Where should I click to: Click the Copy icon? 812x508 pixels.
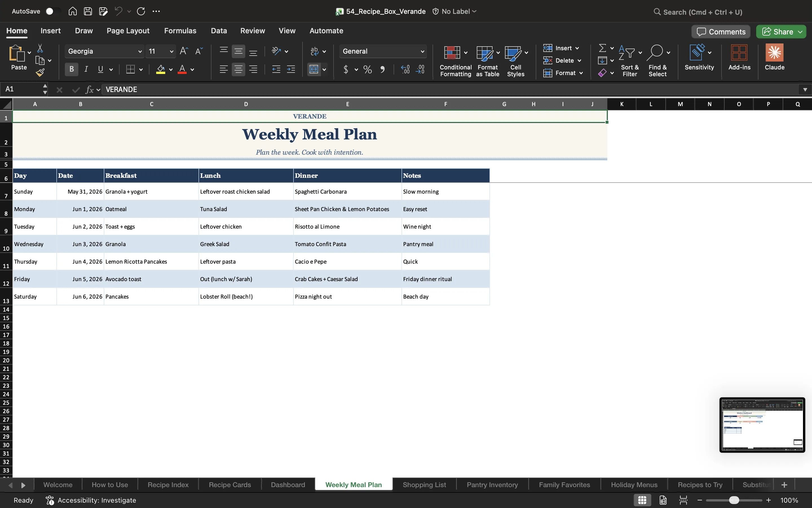(40, 60)
